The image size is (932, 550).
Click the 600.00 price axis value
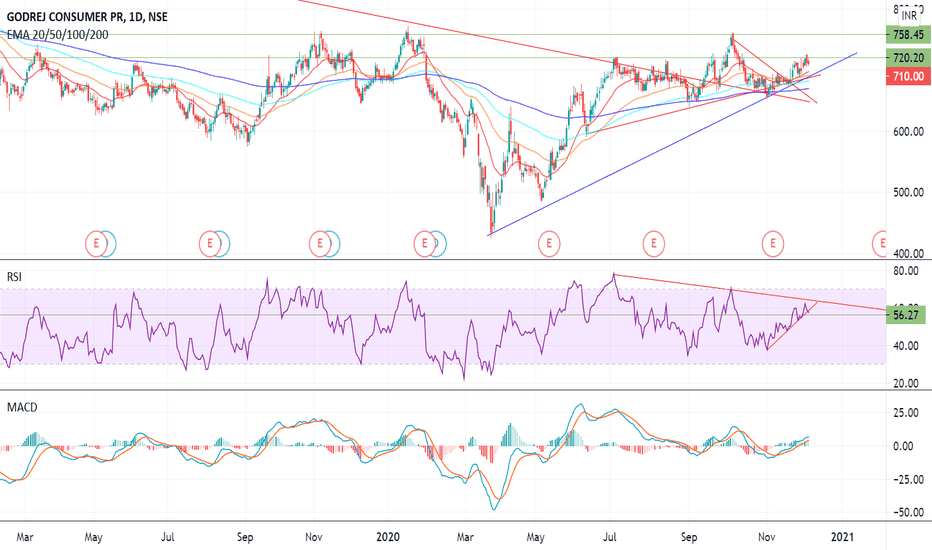[x=908, y=131]
